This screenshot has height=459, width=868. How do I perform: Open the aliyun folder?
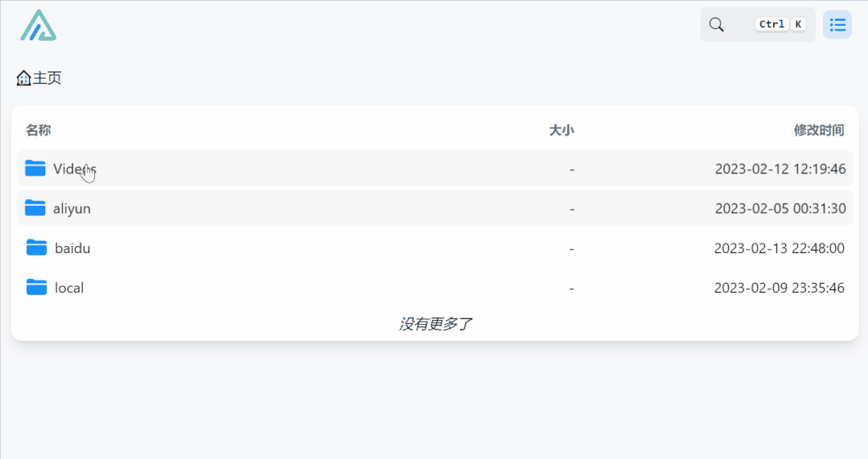(x=72, y=208)
